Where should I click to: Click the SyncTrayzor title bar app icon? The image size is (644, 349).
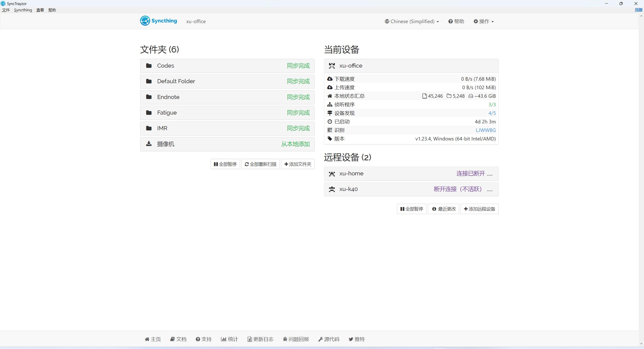[x=3, y=4]
